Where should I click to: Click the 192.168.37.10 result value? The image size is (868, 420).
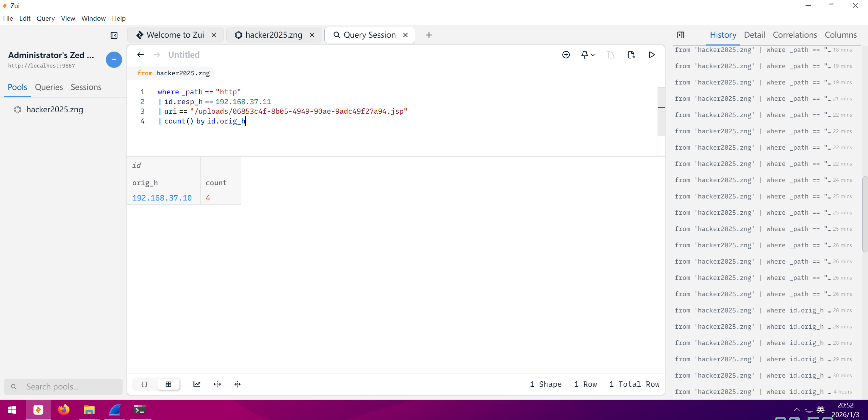pos(162,198)
